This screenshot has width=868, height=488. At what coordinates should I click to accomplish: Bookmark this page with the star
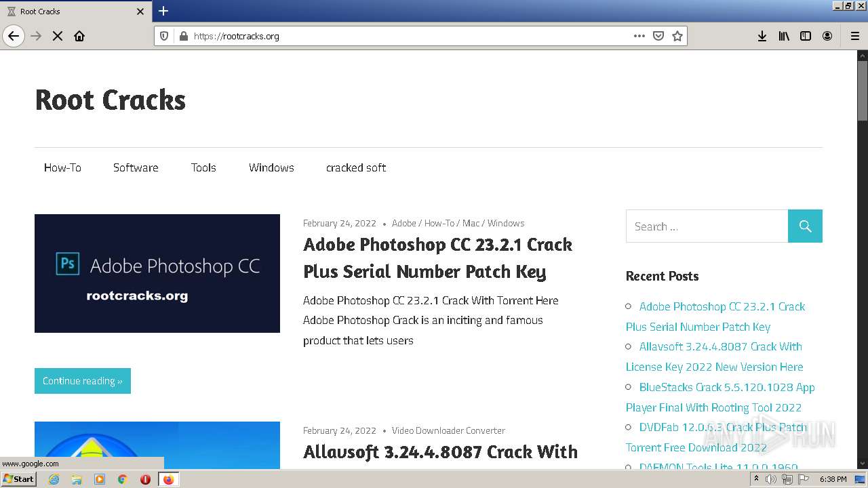(x=677, y=36)
